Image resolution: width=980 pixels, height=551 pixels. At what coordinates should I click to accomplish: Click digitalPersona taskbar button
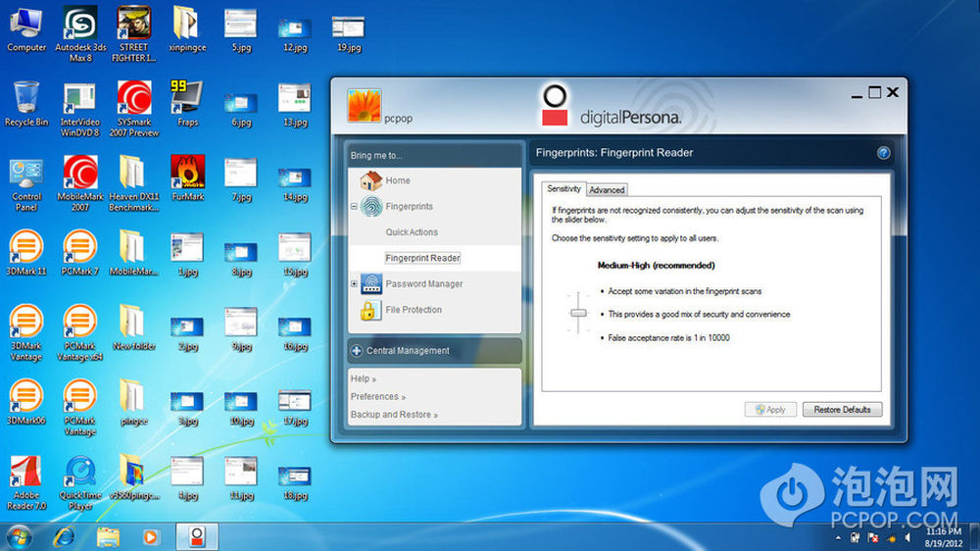tap(197, 537)
